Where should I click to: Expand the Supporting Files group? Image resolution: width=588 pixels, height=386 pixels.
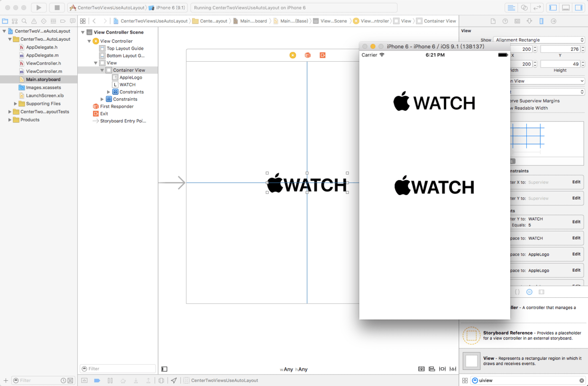[16, 104]
